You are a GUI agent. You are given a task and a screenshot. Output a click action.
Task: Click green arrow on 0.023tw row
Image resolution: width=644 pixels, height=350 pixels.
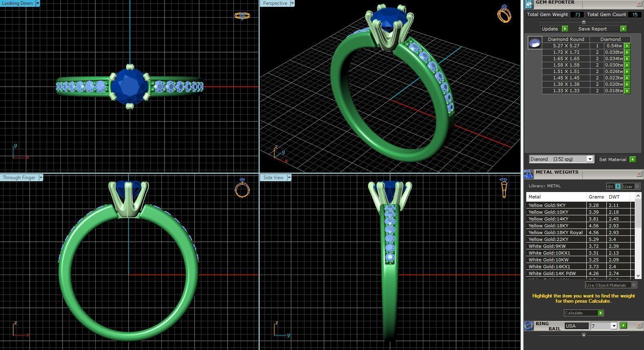tap(627, 78)
